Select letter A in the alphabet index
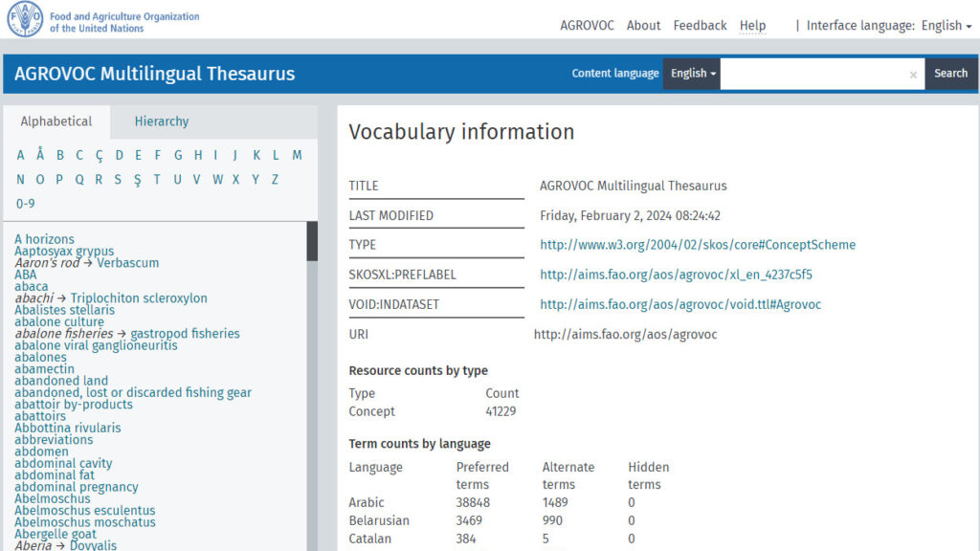The height and width of the screenshot is (551, 980). (21, 155)
